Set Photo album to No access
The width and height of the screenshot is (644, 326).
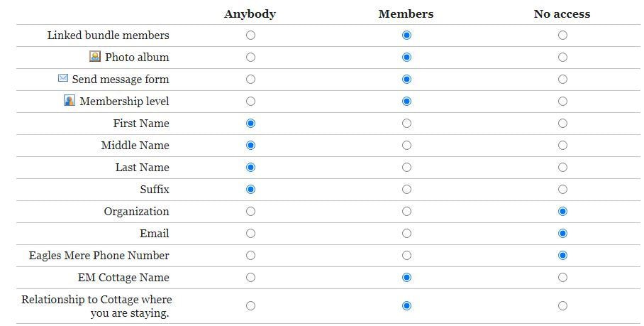[562, 57]
